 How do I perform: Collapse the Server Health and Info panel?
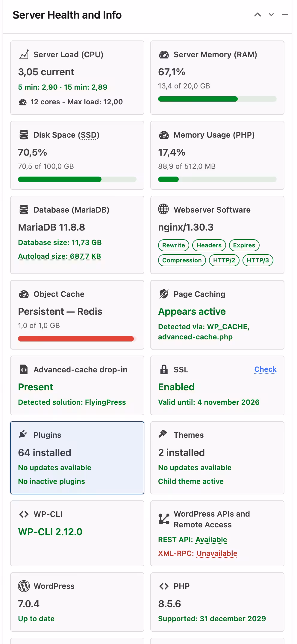point(285,14)
